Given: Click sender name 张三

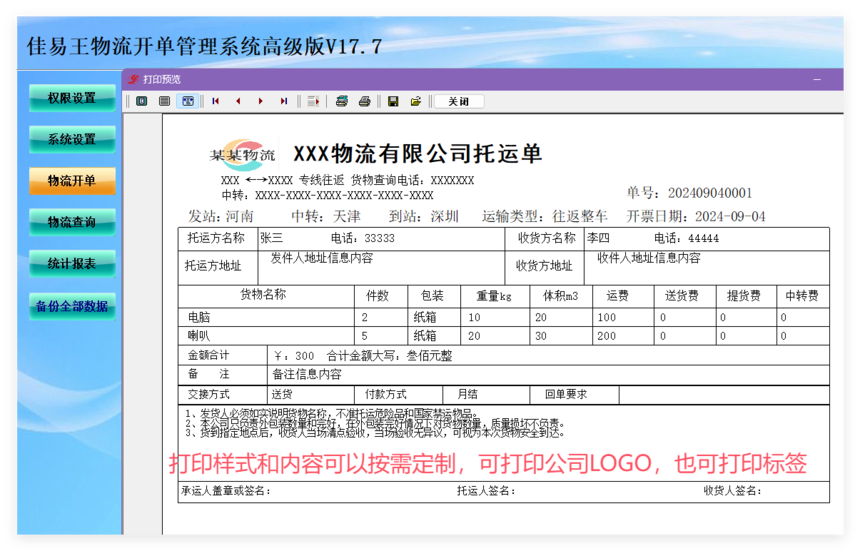Looking at the screenshot, I should pos(271,238).
